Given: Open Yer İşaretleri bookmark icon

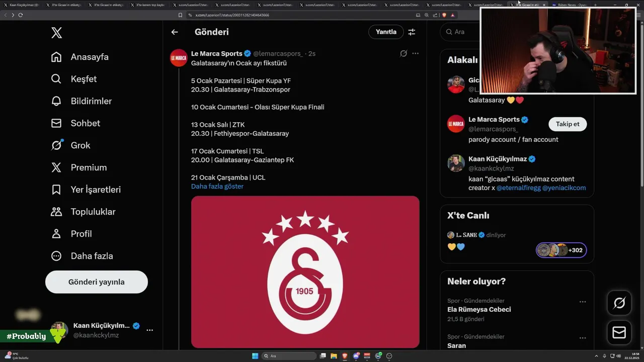Looking at the screenshot, I should [56, 190].
